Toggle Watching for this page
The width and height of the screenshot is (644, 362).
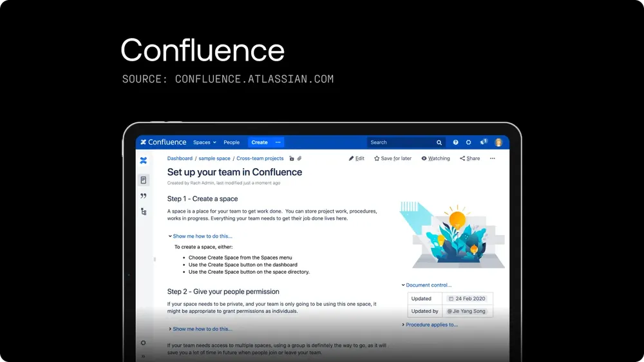tap(435, 158)
